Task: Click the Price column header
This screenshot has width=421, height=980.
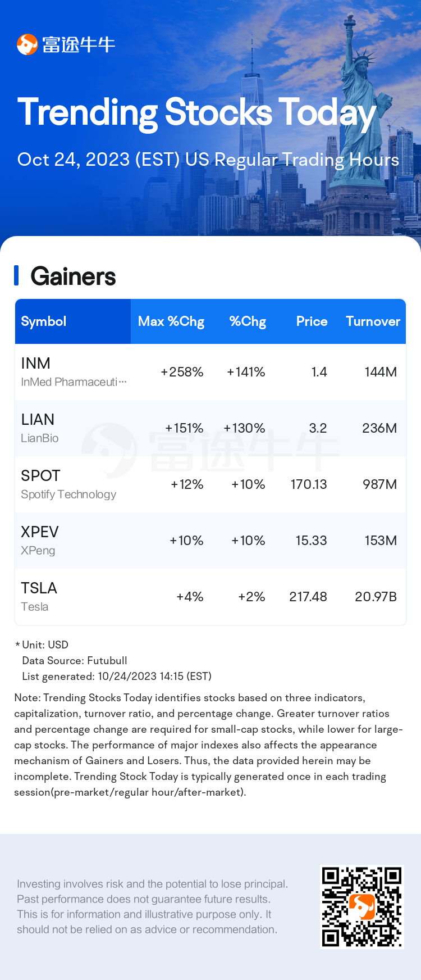Action: pyautogui.click(x=312, y=321)
